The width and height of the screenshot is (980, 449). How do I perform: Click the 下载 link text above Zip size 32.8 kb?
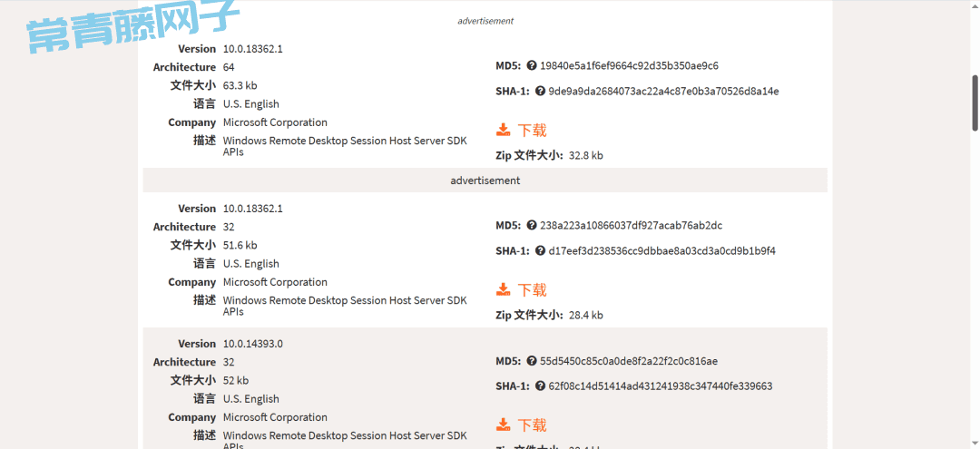532,130
